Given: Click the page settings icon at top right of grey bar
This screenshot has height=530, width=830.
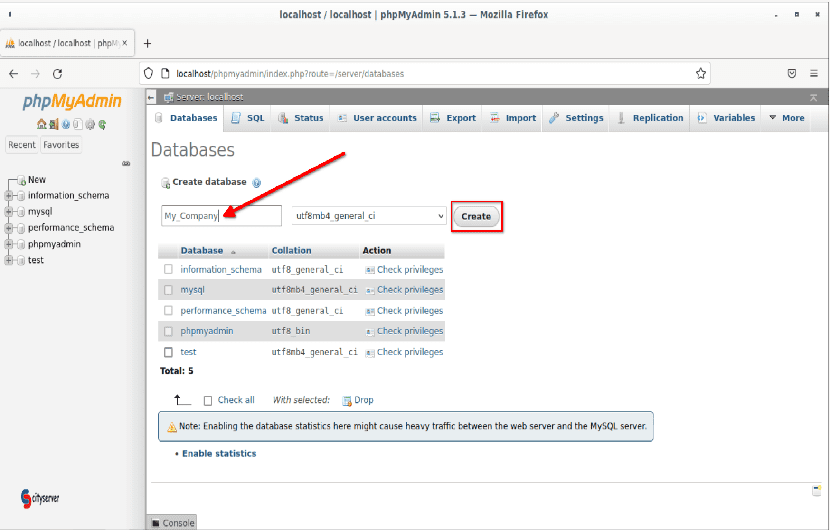Looking at the screenshot, I should coord(814,97).
